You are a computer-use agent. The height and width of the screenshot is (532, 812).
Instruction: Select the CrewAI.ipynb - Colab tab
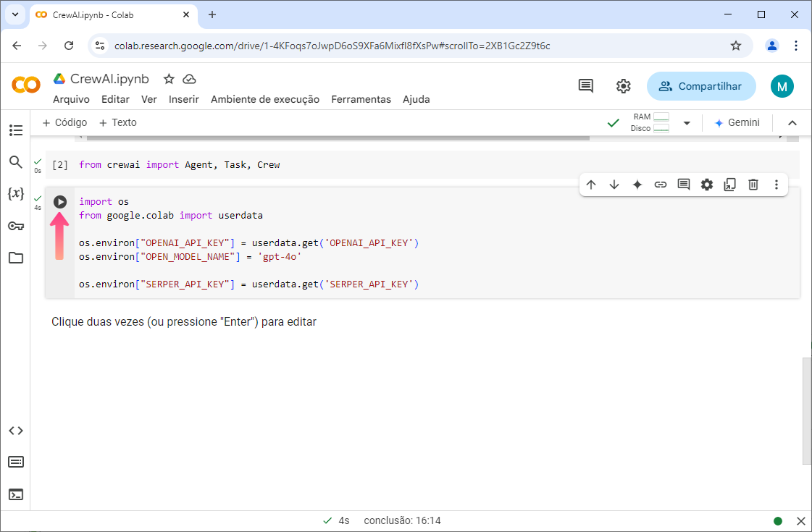pos(114,15)
